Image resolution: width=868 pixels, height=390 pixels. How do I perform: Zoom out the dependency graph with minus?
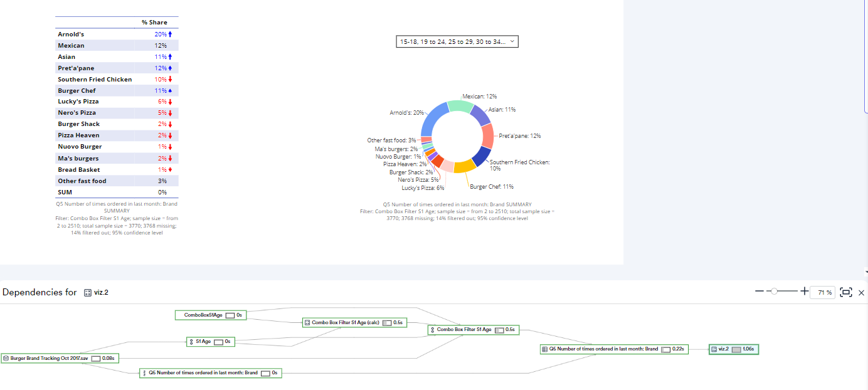(759, 292)
